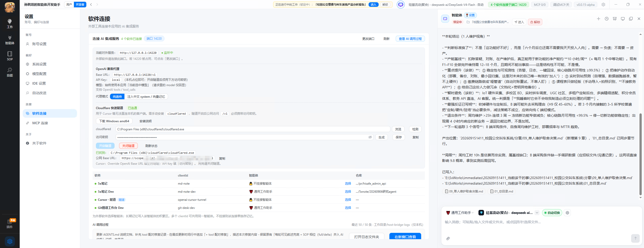Click 刷新 in the connection header

tap(386, 39)
